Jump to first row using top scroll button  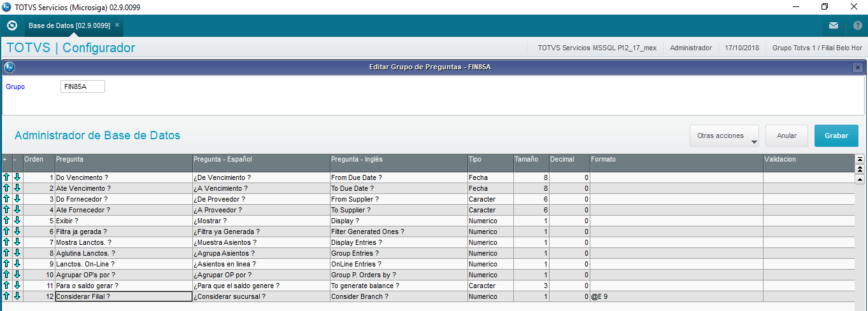(860, 159)
